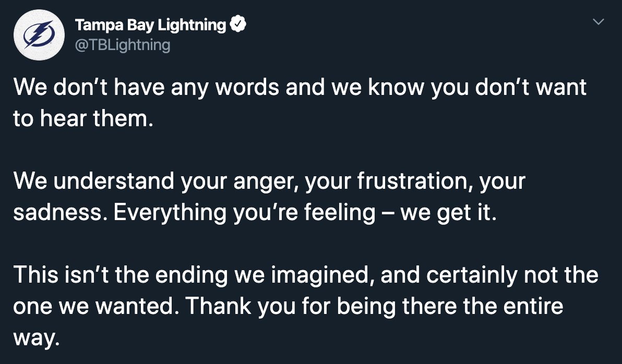Click the phrase "we get it."
The image size is (622, 364).
pos(448,213)
